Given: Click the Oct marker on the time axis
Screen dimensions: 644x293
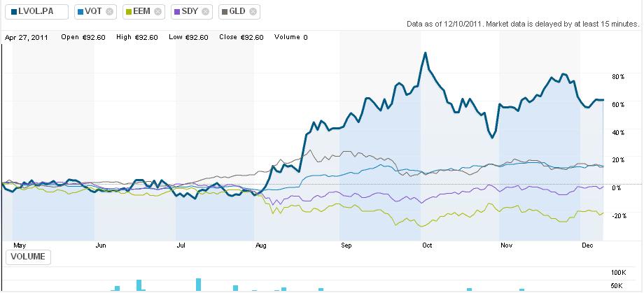Looking at the screenshot, I should [427, 246].
